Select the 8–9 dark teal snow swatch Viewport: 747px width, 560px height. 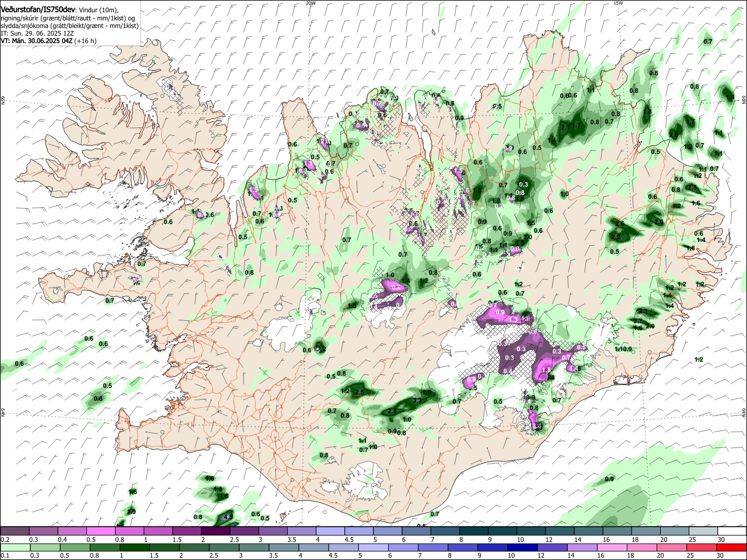tap(474, 531)
